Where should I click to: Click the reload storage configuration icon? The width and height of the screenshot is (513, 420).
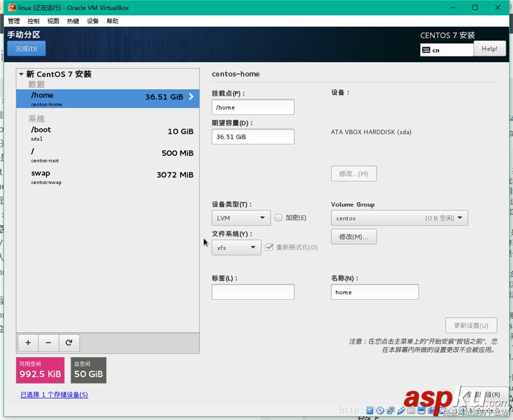tap(69, 342)
